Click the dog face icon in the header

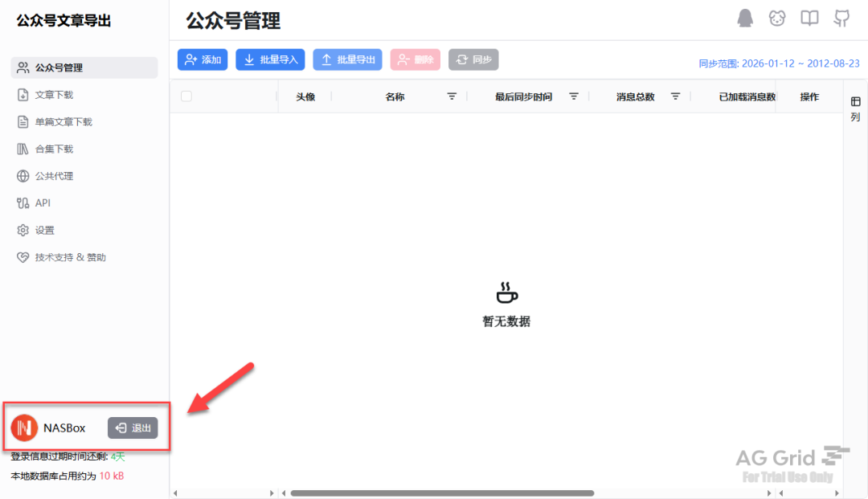[777, 18]
